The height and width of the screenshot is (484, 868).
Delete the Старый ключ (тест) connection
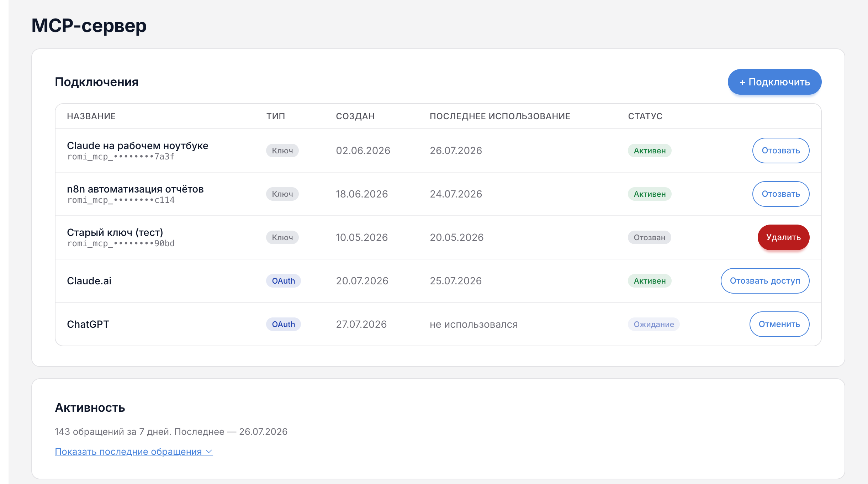click(783, 237)
